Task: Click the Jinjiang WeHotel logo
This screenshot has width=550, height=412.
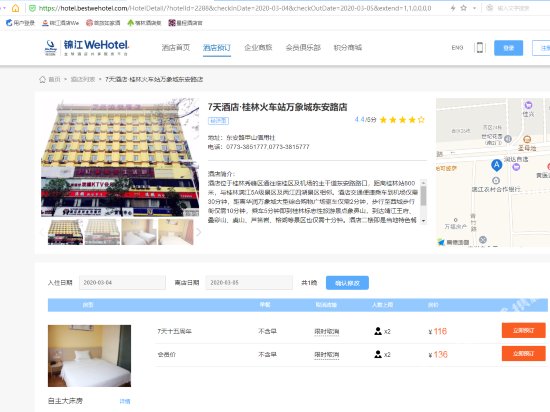Action: click(87, 48)
